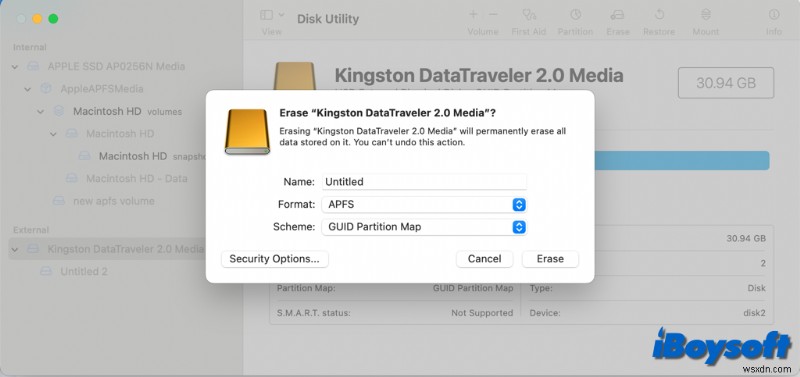Screen dimensions: 800x377
Task: Open the Scheme dropdown showing GUID Partition Map
Action: tap(423, 227)
